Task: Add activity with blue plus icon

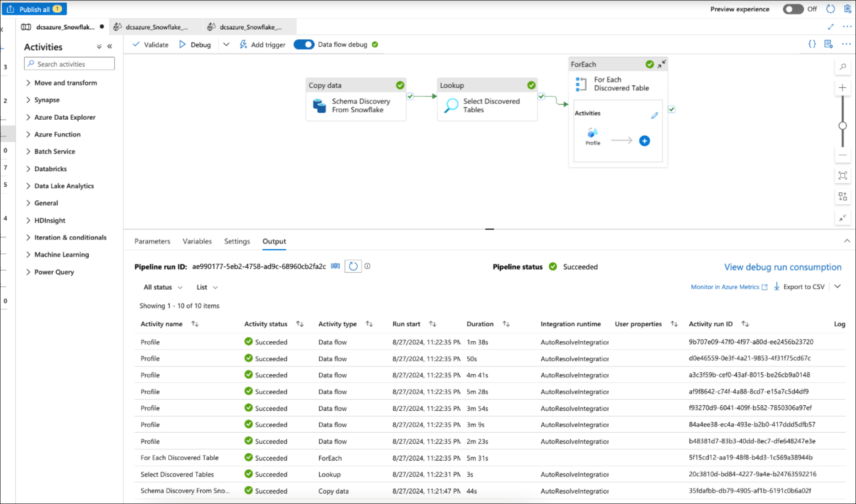Action: 644,141
